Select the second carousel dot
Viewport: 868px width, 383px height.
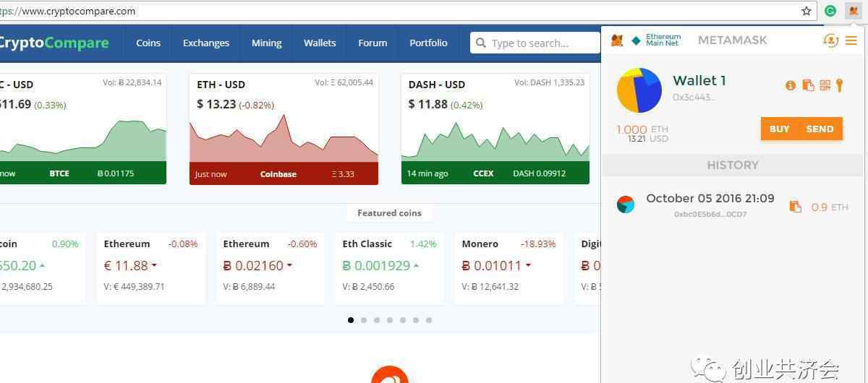click(x=364, y=320)
